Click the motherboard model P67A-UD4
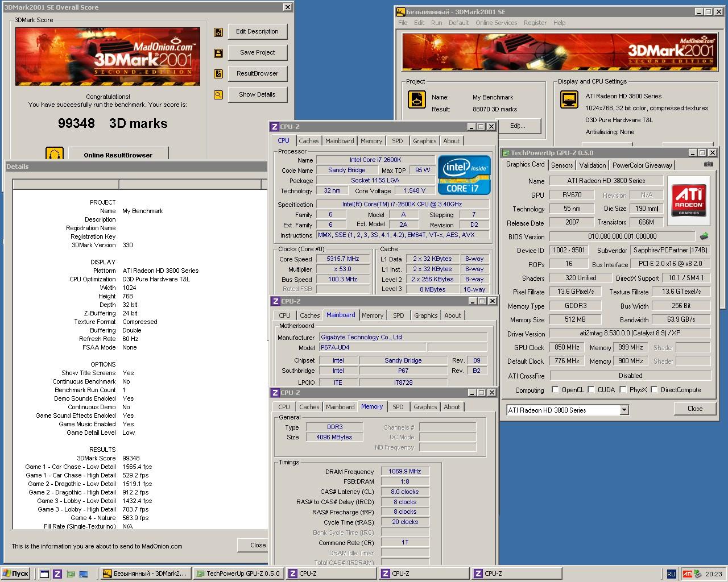 372,347
